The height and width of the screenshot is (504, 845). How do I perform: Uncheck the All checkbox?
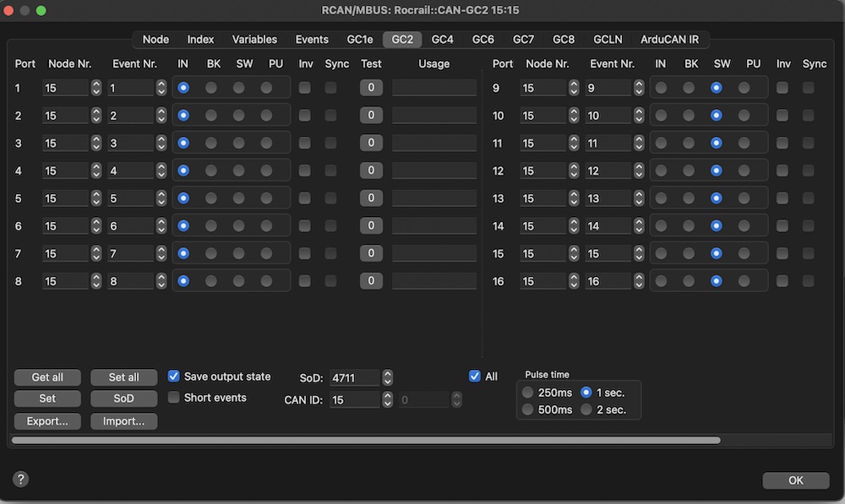475,377
